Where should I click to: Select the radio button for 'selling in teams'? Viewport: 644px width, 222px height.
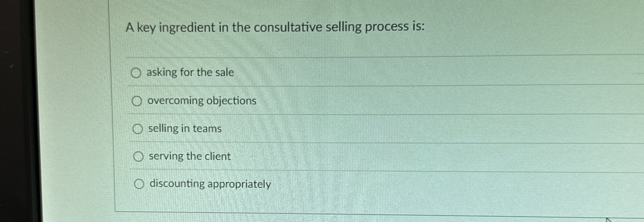pos(138,129)
